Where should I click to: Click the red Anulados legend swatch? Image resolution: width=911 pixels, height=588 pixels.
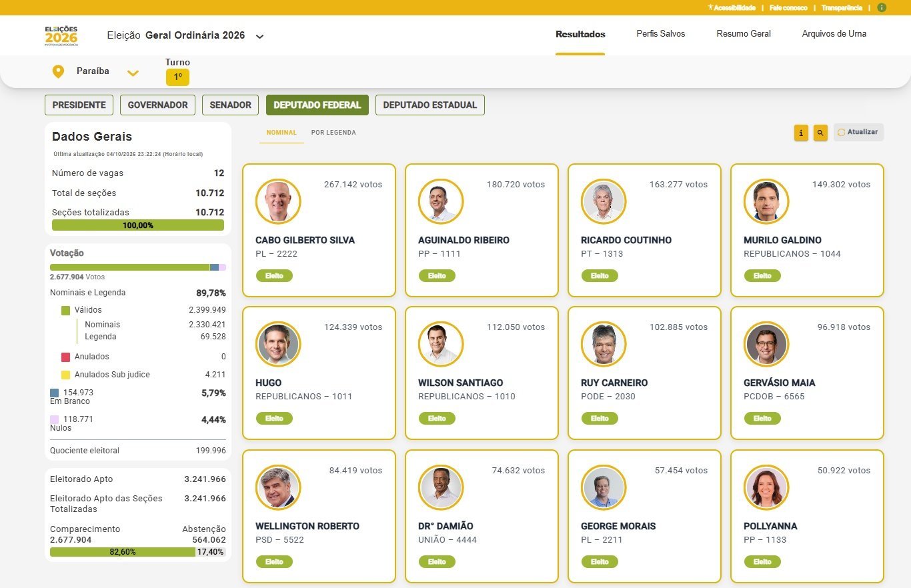pos(65,357)
